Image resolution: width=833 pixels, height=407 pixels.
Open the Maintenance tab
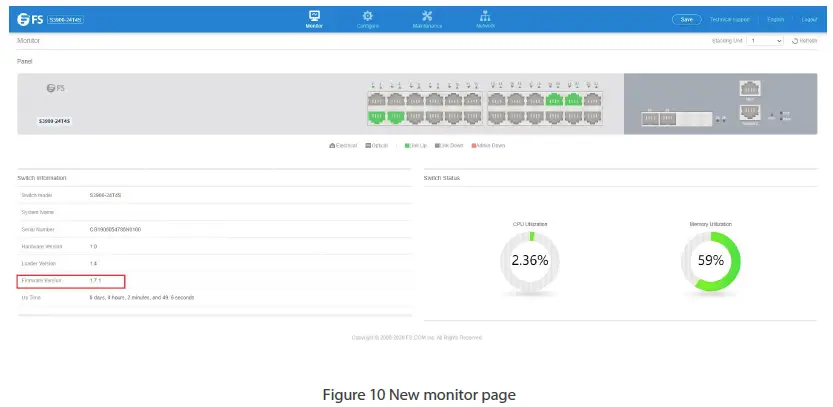point(427,19)
